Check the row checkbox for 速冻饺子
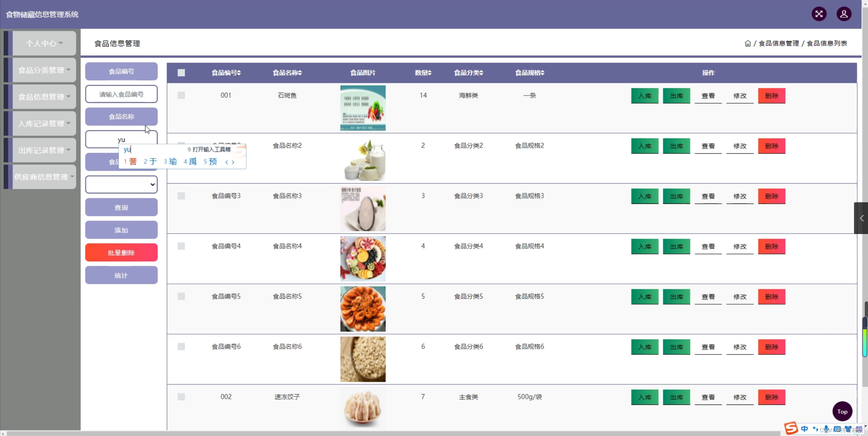 181,397
